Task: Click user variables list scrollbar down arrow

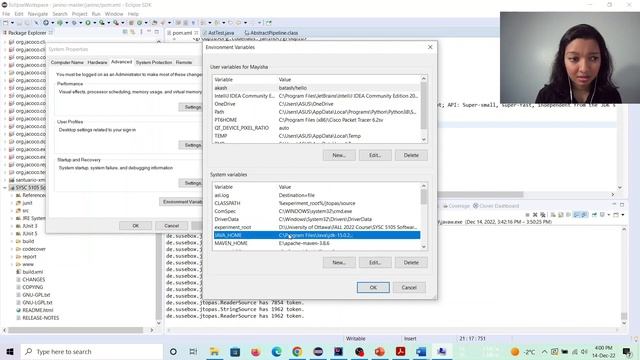Action: 424,140
